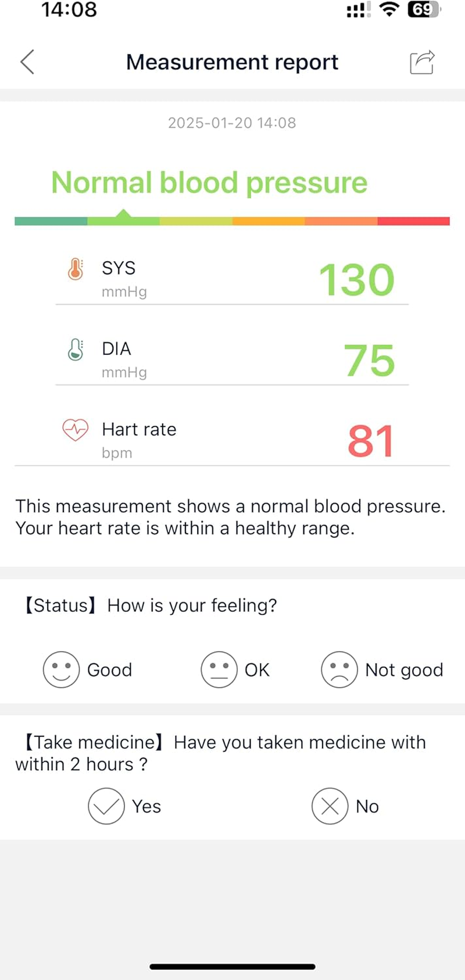Select the Measurement report title
This screenshot has height=980, width=465.
point(232,62)
